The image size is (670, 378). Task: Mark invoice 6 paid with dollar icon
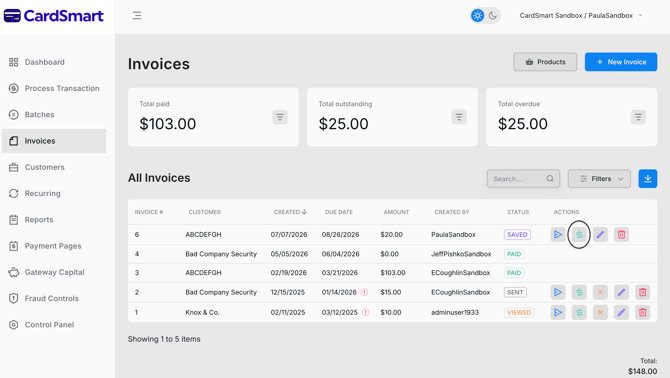(x=579, y=234)
